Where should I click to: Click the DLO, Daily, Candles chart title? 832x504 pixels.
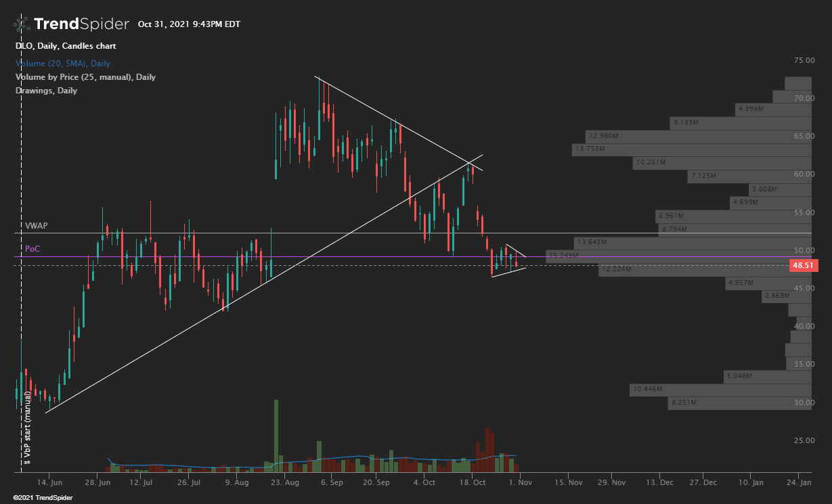[66, 46]
